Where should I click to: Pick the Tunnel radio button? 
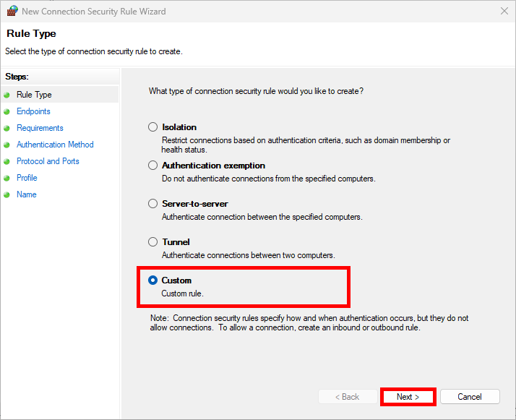point(152,242)
